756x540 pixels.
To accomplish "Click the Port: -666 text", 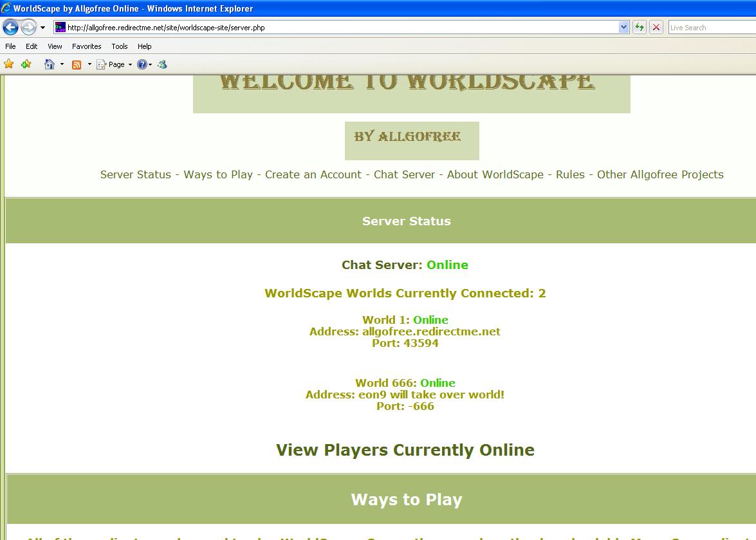I will point(405,406).
